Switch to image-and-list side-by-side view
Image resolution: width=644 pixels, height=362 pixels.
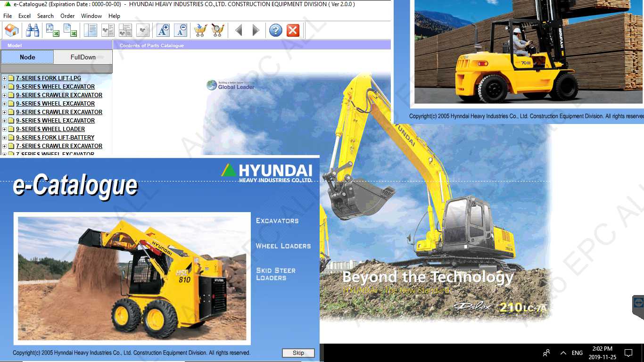click(x=108, y=31)
